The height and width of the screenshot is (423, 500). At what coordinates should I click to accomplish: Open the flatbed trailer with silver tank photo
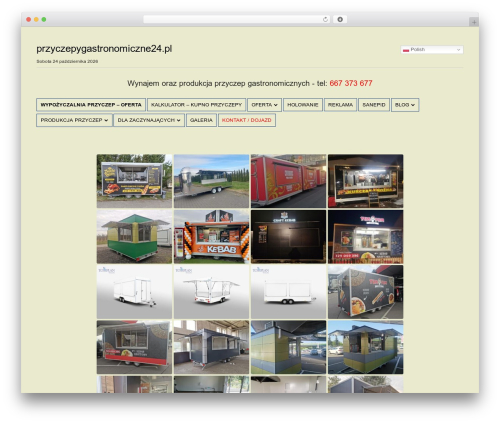(211, 181)
